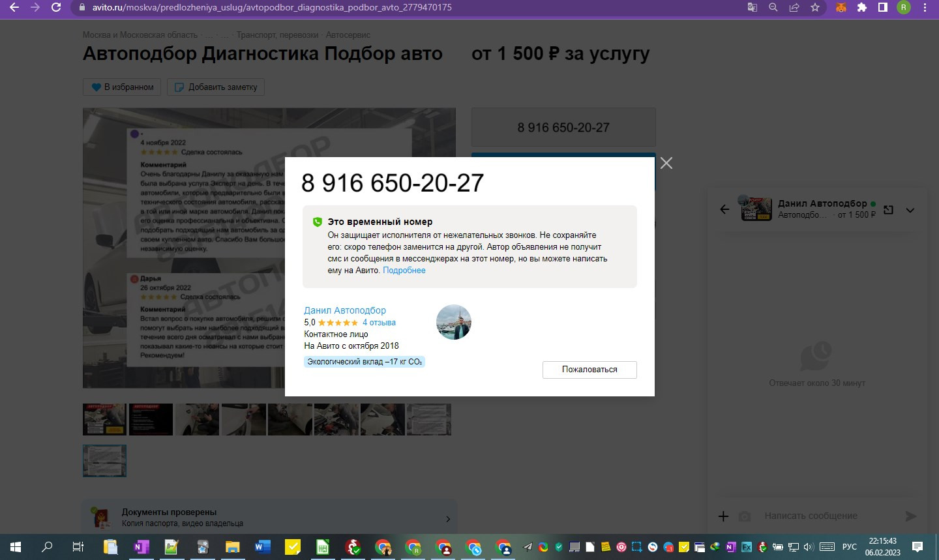Open the 'Транспорт, перевозки' breadcrumb
Viewport: 939px width, 560px height.
[x=278, y=35]
